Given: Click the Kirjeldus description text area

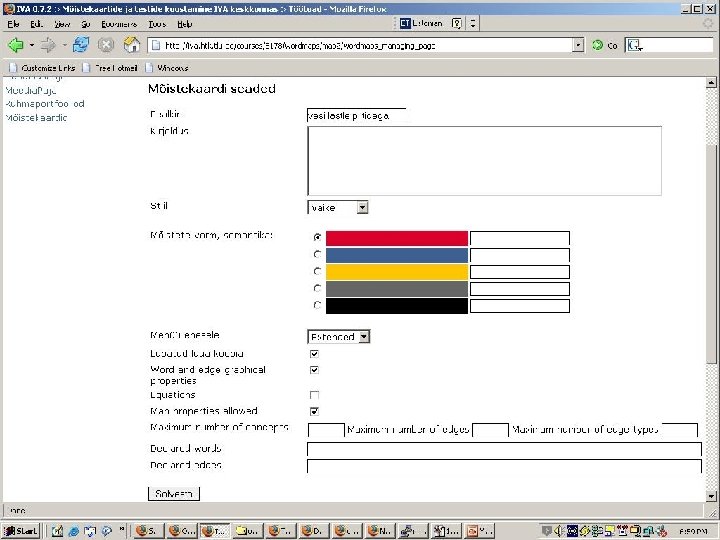Looking at the screenshot, I should [484, 161].
